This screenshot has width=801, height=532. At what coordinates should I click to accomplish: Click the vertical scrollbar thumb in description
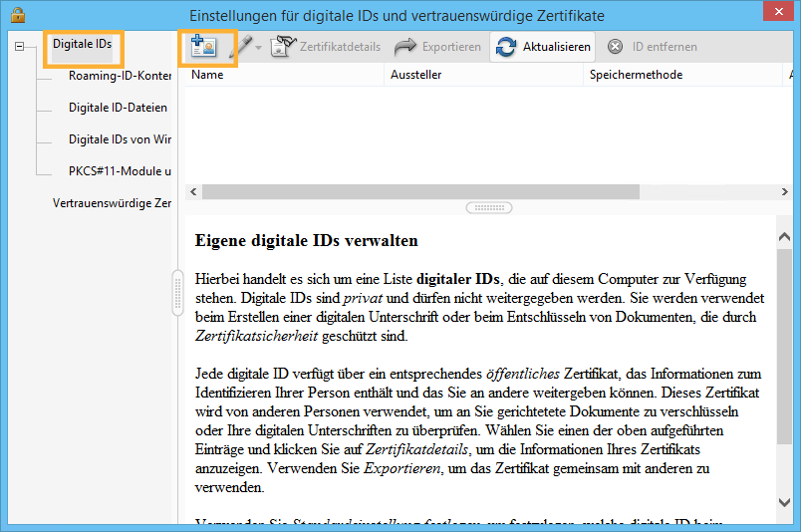pos(785,347)
